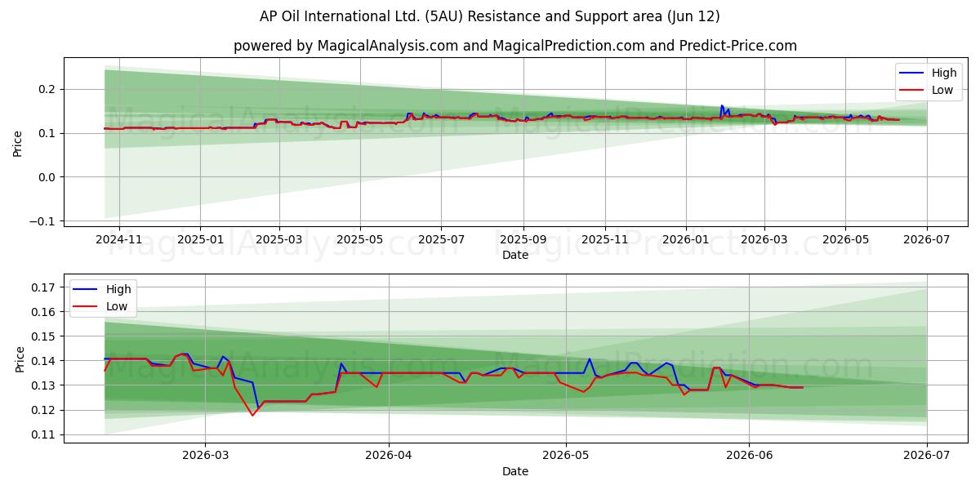Viewport: 980px width, 490px height.
Task: Click the '2026-05' tick on the bottom chart
Action: pyautogui.click(x=566, y=456)
